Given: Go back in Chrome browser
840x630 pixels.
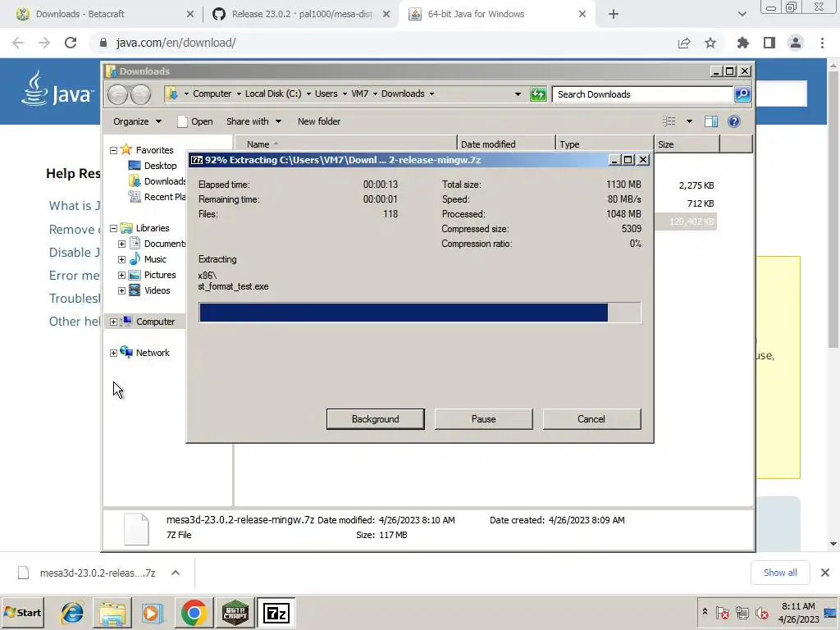Looking at the screenshot, I should click(18, 43).
